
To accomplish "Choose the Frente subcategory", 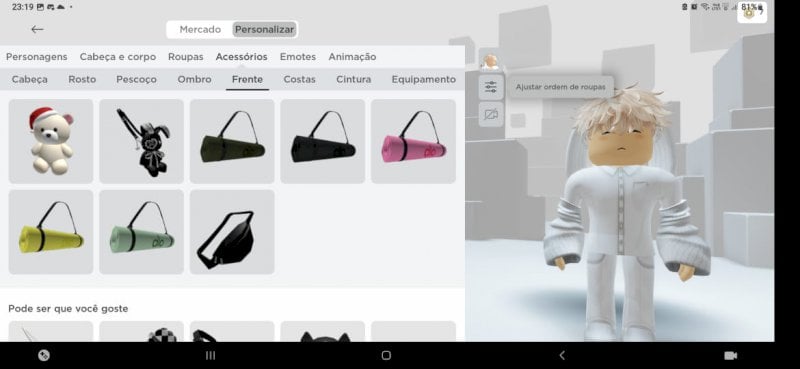I will click(x=247, y=80).
